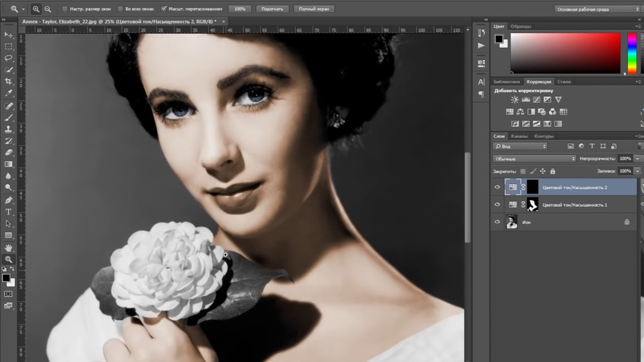Toggle lock image pixels brush icon
This screenshot has height=362, width=644.
(533, 171)
